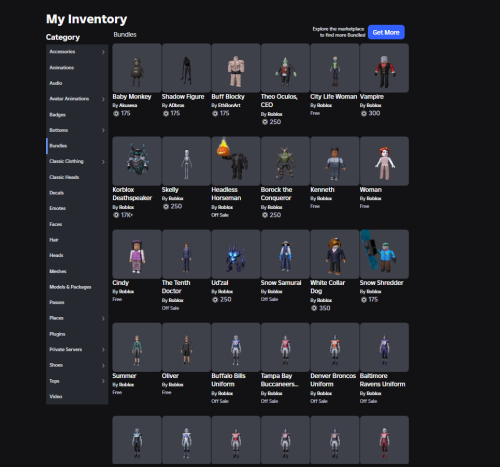
Task: Open Buffalo Bills Uniform thumbnail
Action: (x=236, y=347)
